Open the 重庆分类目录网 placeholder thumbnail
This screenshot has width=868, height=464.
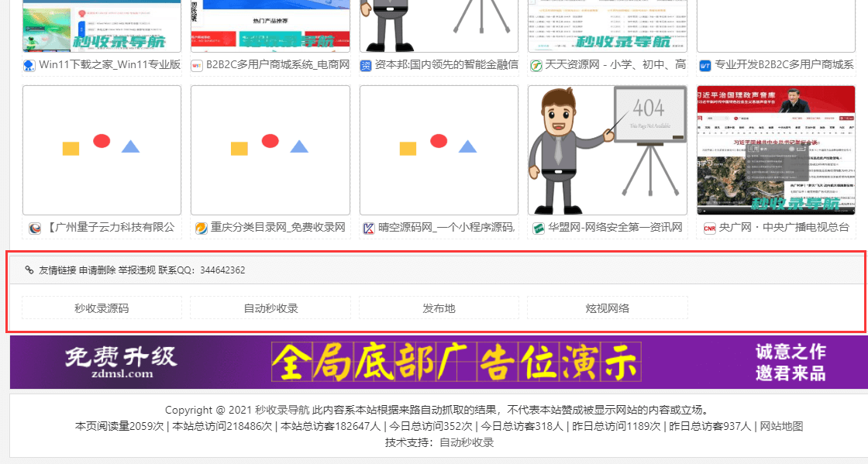270,150
